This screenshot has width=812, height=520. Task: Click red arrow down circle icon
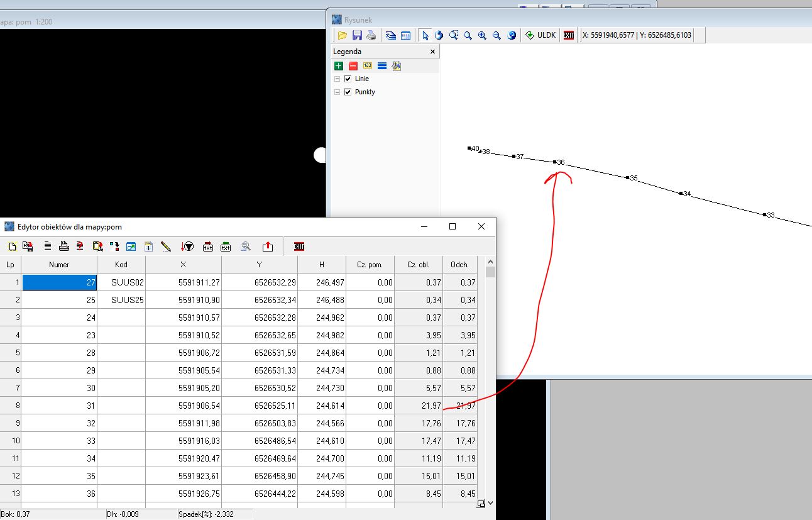click(187, 246)
